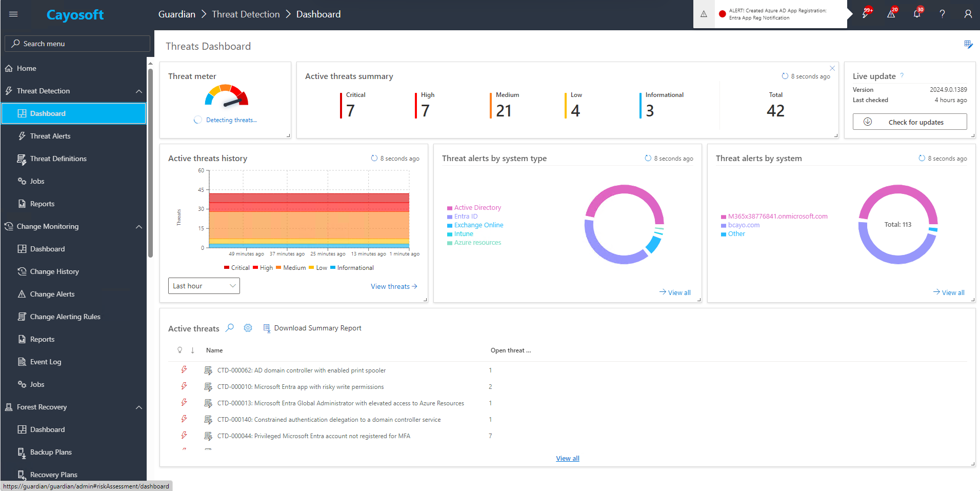The image size is (980, 491).
Task: Click the Check for updates button
Action: (910, 122)
